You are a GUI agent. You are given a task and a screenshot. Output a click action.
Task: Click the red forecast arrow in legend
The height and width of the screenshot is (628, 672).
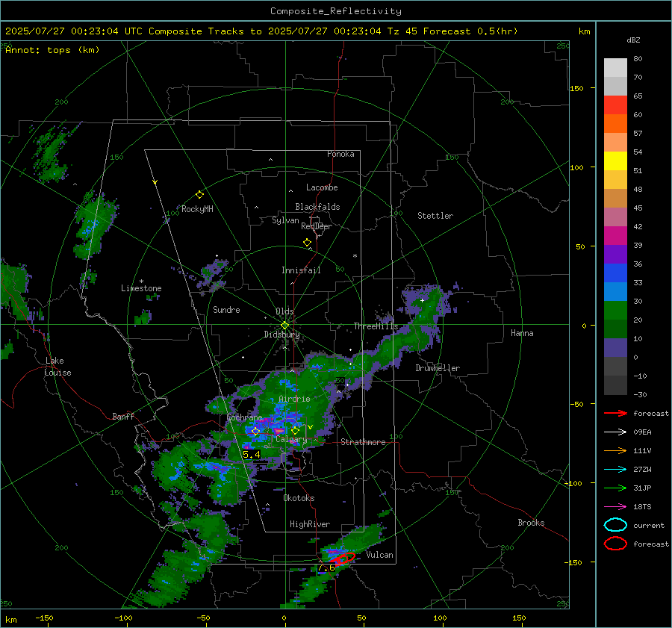coord(615,413)
